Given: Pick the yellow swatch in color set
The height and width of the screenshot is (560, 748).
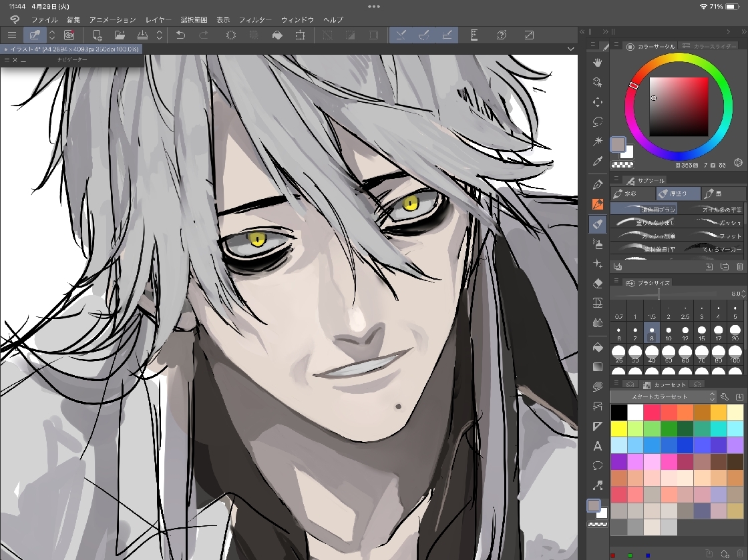Looking at the screenshot, I should pos(619,429).
